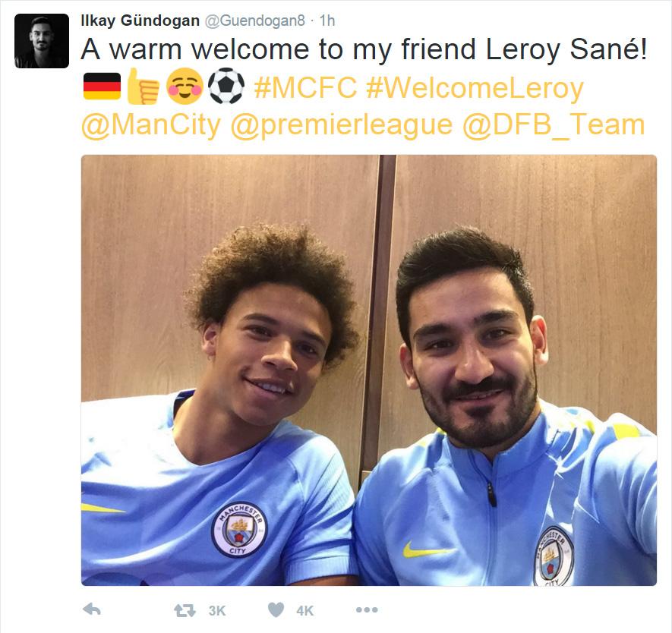Click the Ilkay Gündogan display name
The height and width of the screenshot is (633, 672).
tap(140, 20)
